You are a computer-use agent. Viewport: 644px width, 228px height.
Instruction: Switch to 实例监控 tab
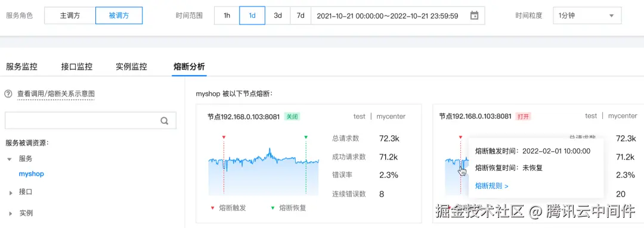(x=131, y=67)
